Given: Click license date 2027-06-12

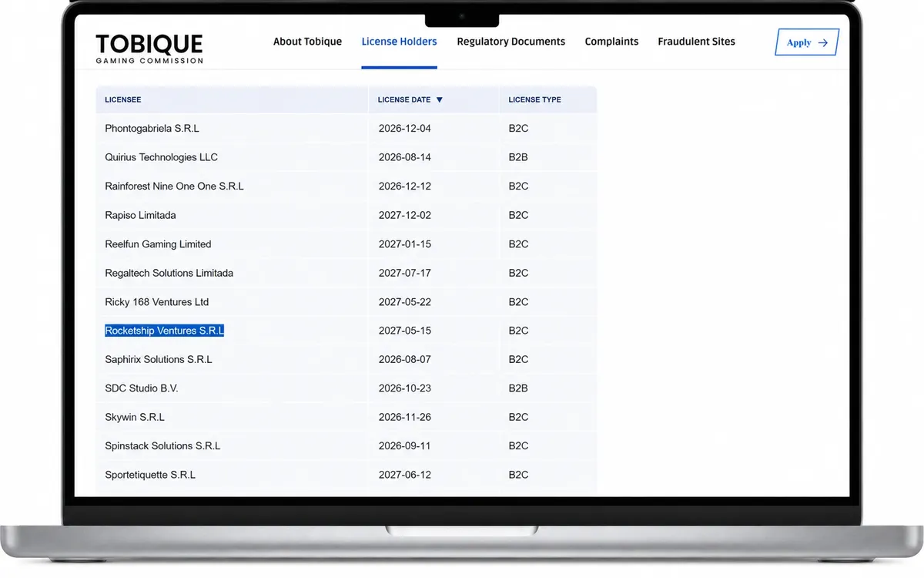Looking at the screenshot, I should 405,475.
